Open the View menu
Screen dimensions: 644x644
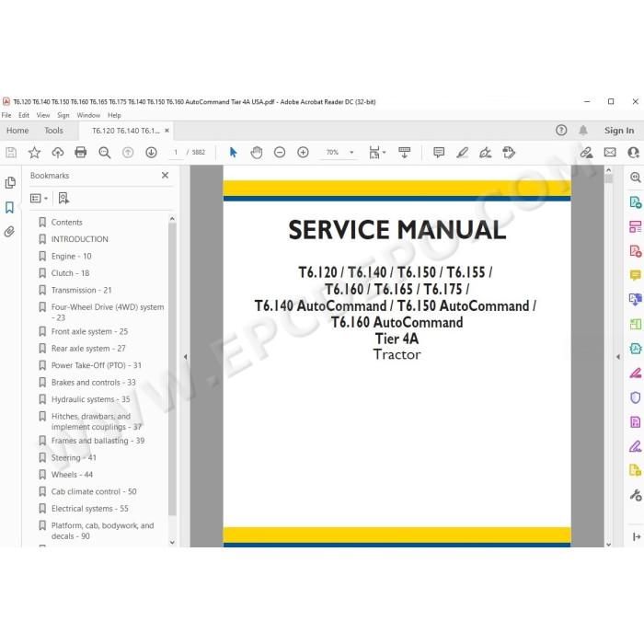42,115
